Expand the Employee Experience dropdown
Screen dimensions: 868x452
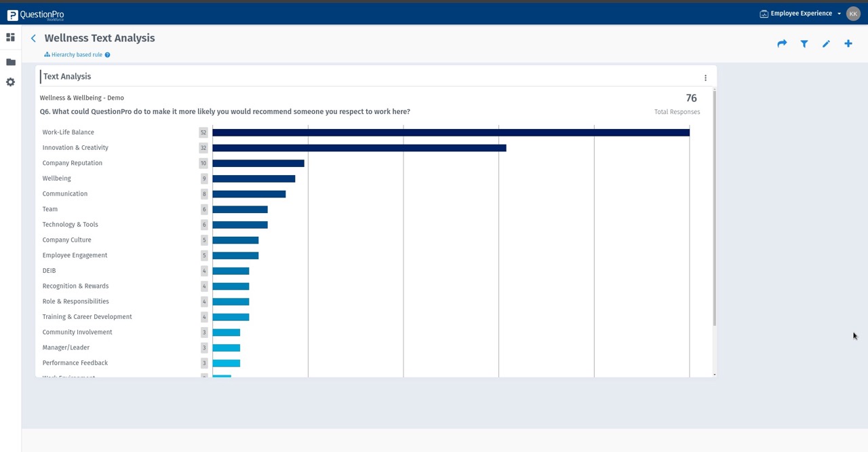801,14
